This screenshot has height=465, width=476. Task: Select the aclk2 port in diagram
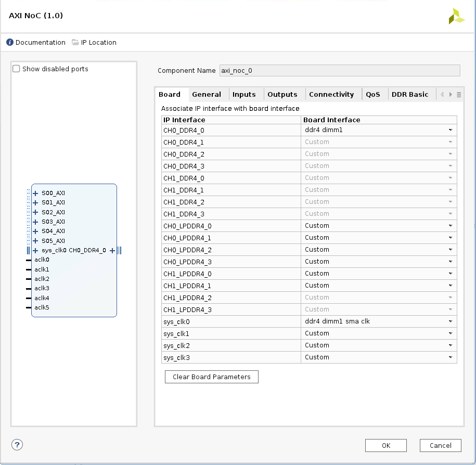[42, 279]
